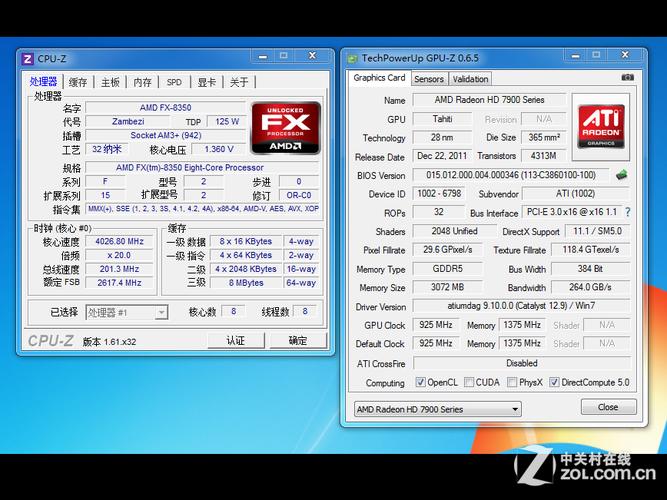Viewport: 667px width, 500px height.
Task: Click the 384 Bit bus width value
Action: [590, 269]
